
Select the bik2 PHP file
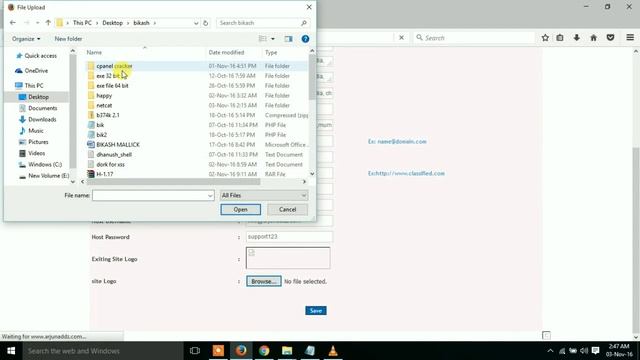102,135
